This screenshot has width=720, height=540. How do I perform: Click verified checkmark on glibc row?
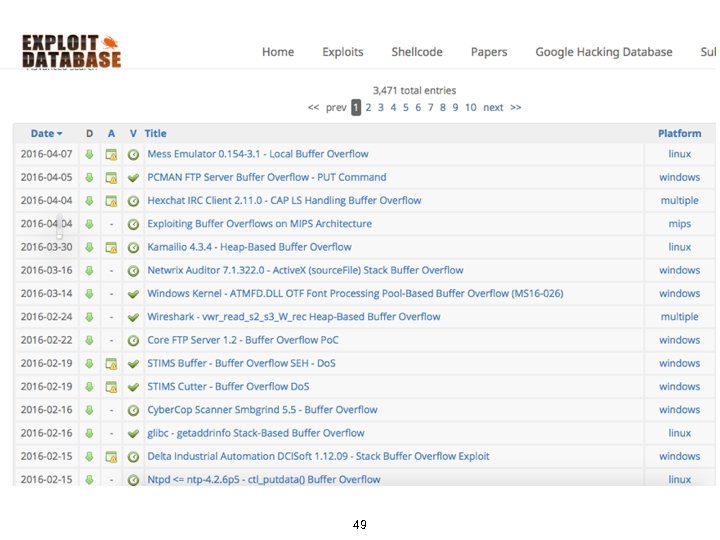pyautogui.click(x=133, y=433)
